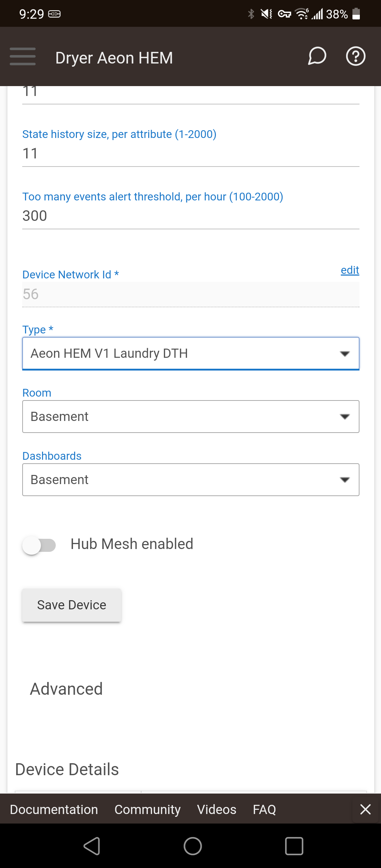
Task: Expand the Dashboards dropdown
Action: [x=191, y=480]
